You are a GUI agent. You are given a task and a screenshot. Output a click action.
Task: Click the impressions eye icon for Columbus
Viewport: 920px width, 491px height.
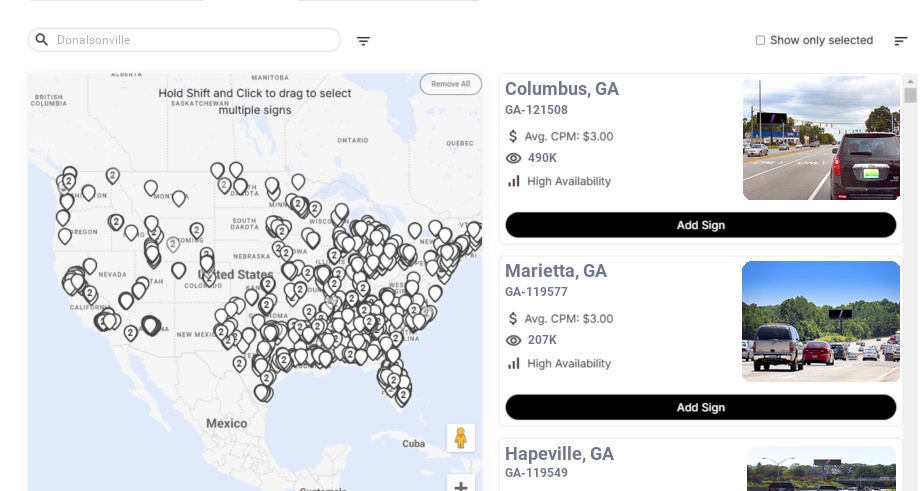(514, 158)
